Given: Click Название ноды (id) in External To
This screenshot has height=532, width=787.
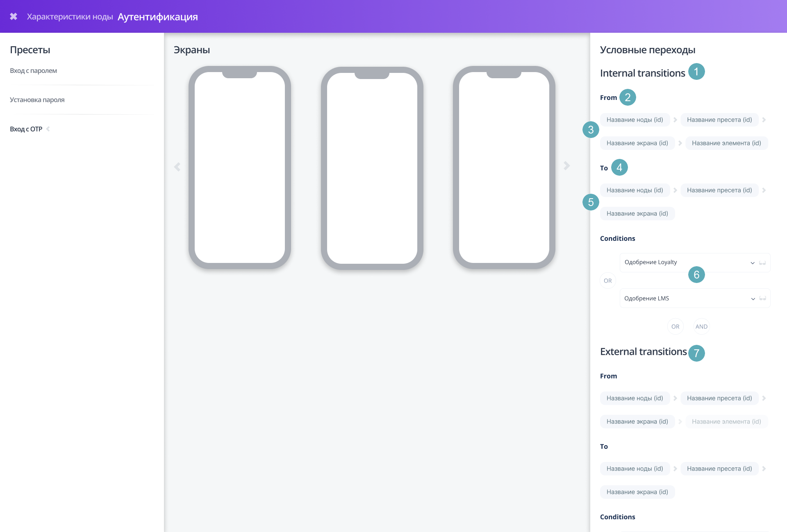Looking at the screenshot, I should 635,469.
